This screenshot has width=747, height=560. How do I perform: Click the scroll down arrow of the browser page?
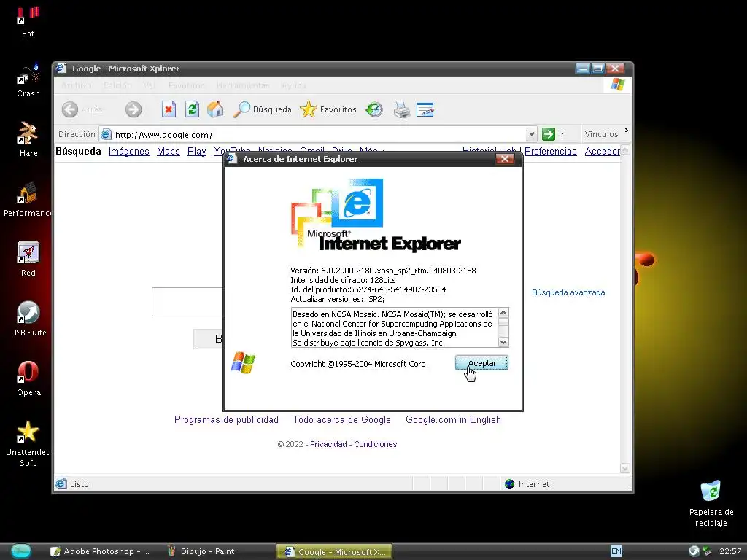pos(625,469)
